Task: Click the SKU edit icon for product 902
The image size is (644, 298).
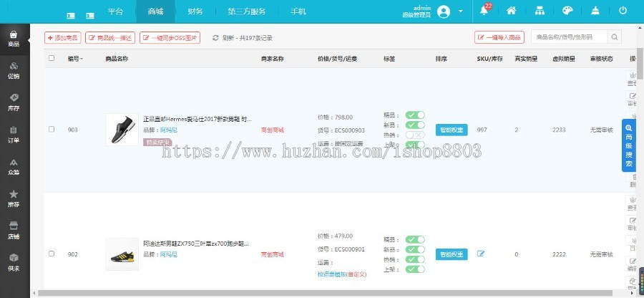Action: point(481,254)
